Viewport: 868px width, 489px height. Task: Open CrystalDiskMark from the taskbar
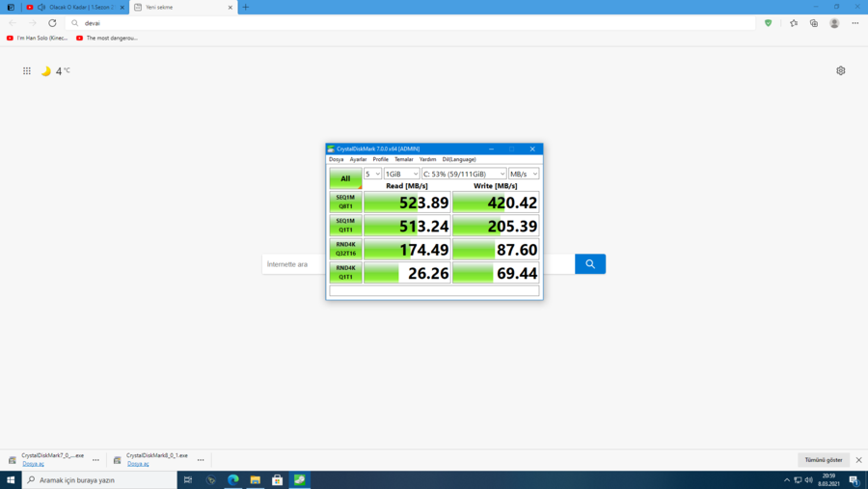300,480
